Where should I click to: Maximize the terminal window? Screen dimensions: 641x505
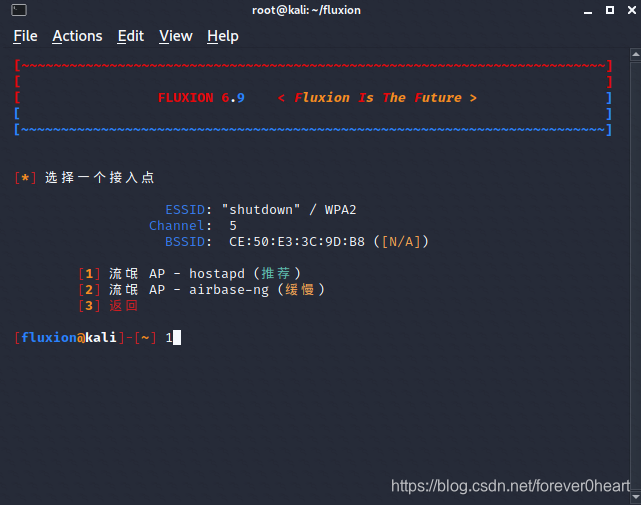pos(610,10)
